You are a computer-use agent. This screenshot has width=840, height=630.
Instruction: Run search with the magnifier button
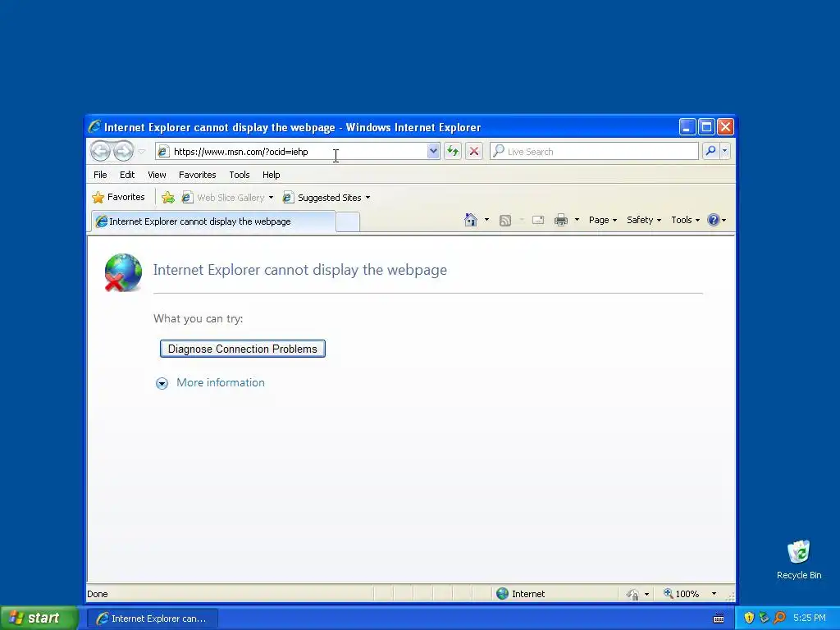click(710, 152)
